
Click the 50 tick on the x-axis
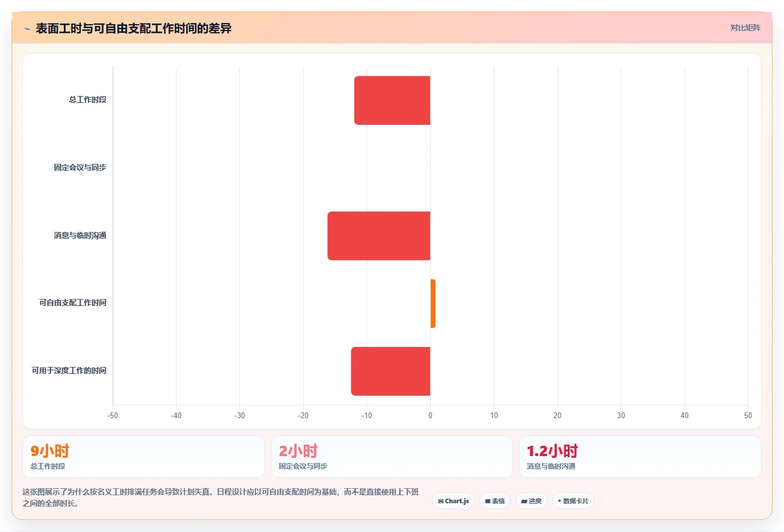click(748, 415)
